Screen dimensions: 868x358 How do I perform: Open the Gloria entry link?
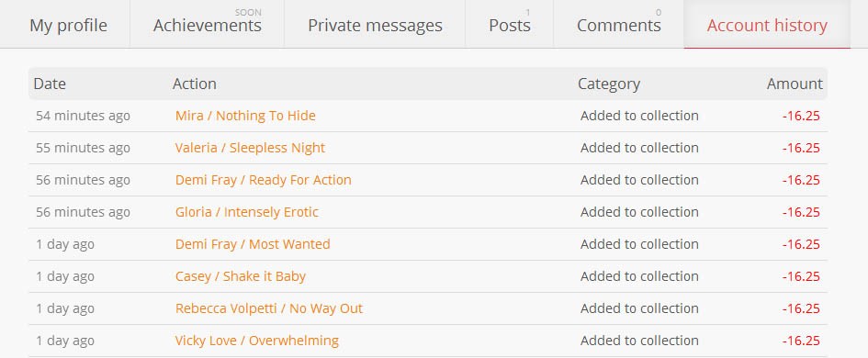point(247,212)
